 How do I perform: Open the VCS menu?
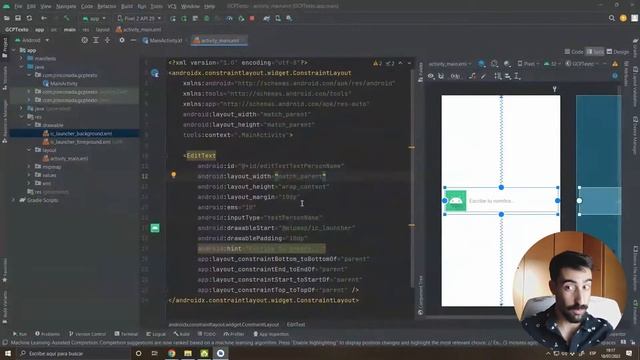[x=172, y=6]
